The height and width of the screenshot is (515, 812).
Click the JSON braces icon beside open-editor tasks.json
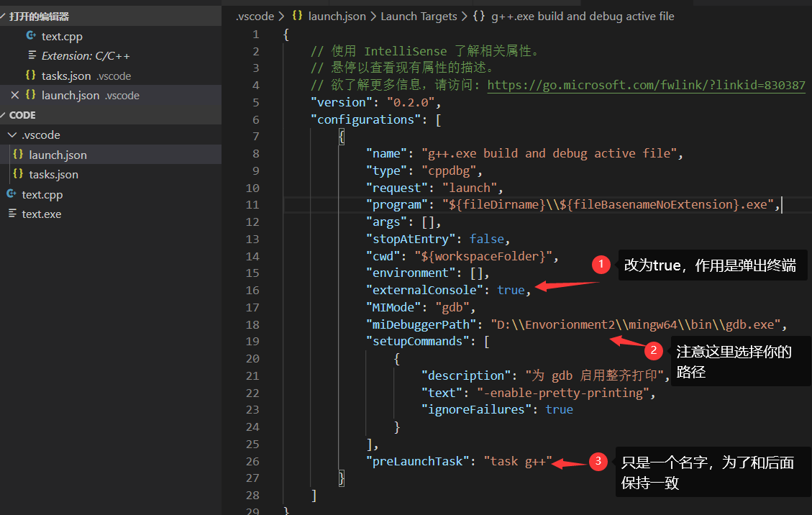[30, 75]
